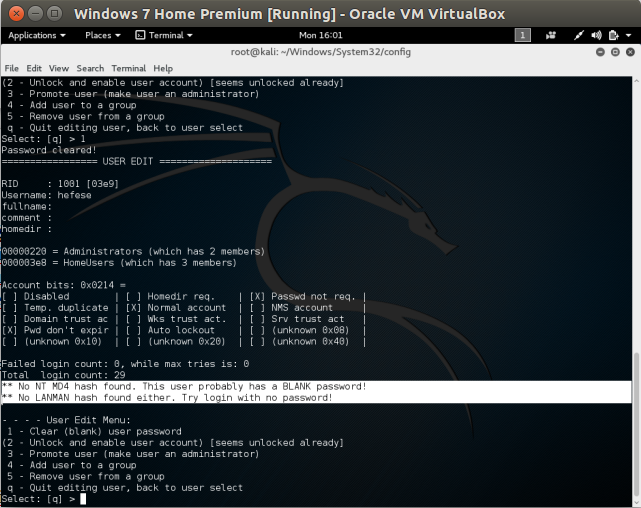Close the VirtualBox window with red button
641x508 pixels.
[16, 13]
